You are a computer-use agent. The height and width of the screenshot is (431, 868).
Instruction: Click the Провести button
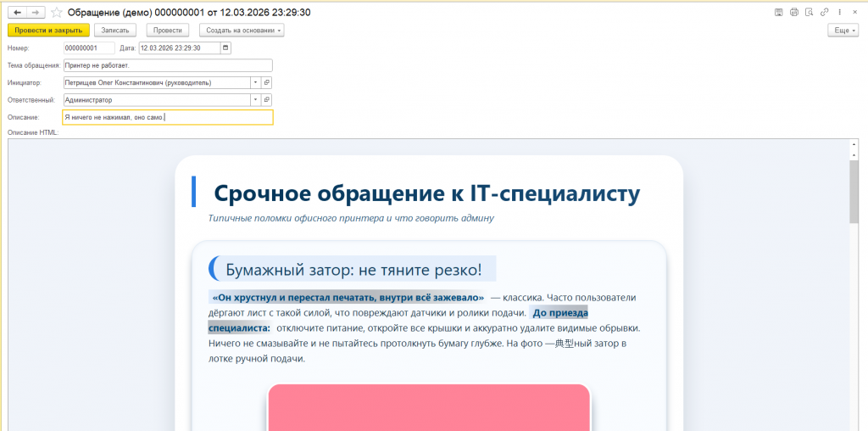pos(168,31)
